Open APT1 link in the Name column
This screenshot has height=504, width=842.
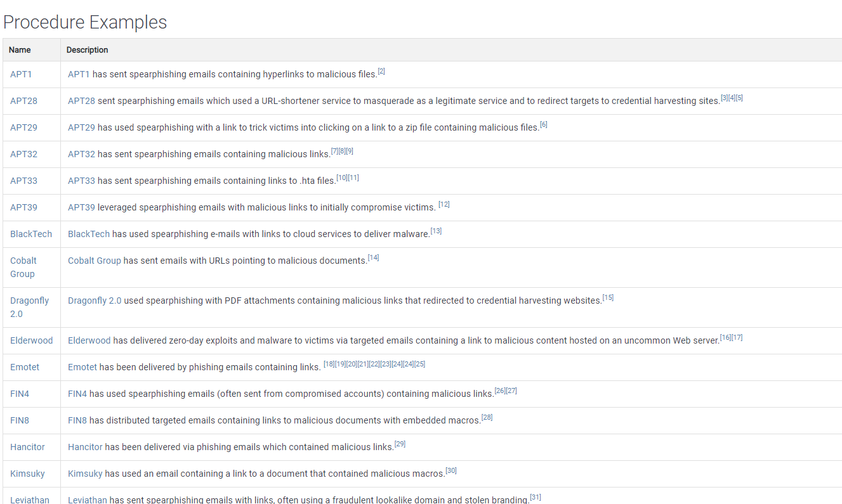(x=21, y=74)
